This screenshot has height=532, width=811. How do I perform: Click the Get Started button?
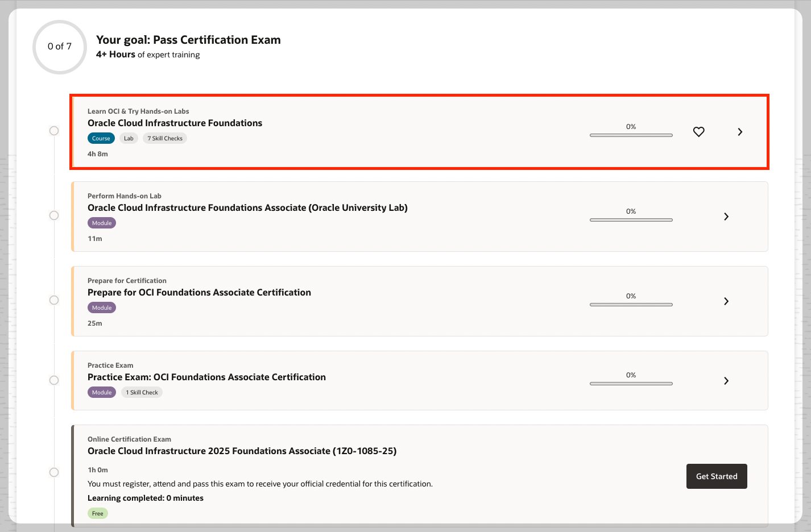tap(717, 476)
